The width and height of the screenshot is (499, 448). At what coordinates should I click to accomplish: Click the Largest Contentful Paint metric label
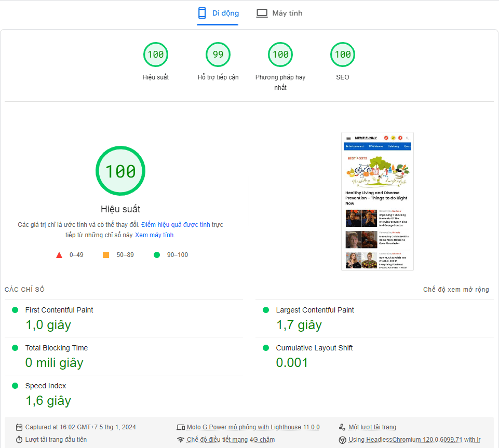tap(315, 310)
